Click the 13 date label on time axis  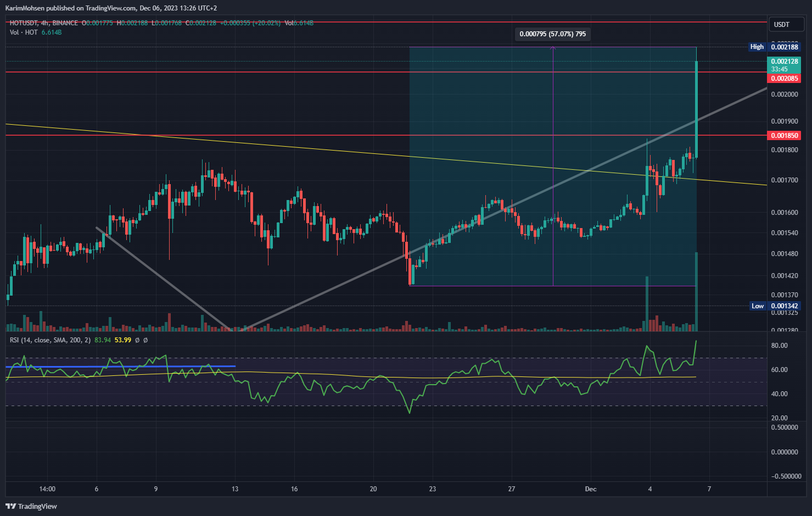click(x=235, y=489)
